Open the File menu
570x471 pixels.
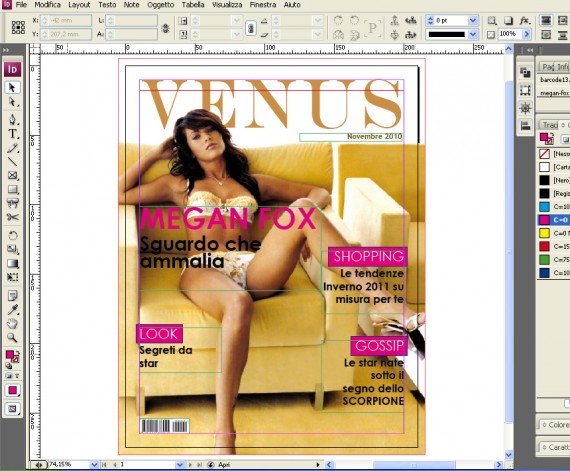[x=21, y=5]
